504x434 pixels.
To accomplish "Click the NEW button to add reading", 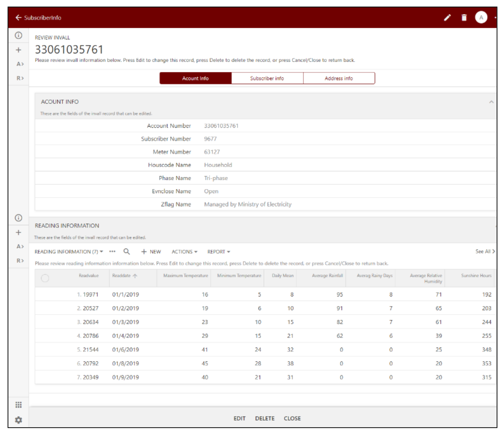I will coord(151,252).
